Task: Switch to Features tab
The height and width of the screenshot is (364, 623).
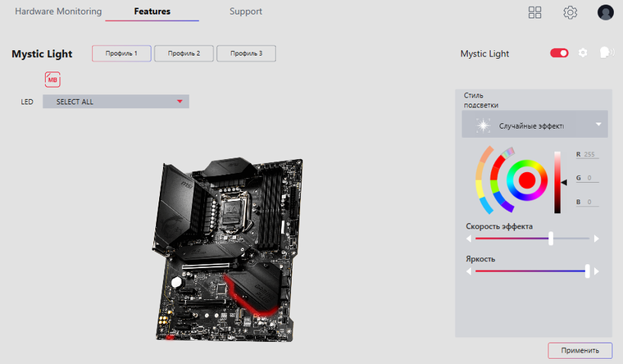Action: pyautogui.click(x=152, y=11)
